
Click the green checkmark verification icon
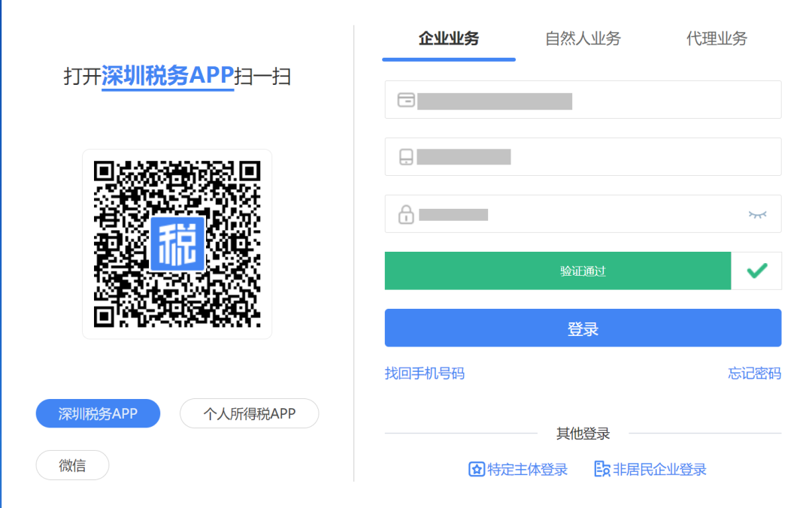tap(756, 271)
